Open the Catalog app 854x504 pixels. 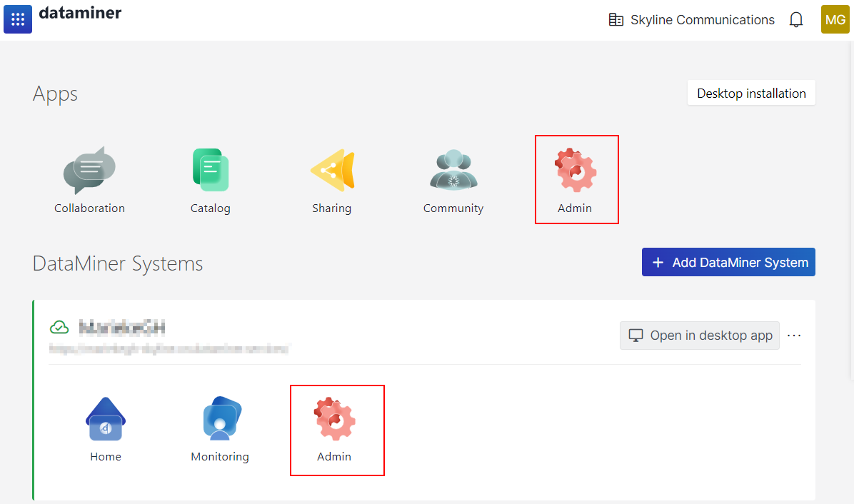210,180
